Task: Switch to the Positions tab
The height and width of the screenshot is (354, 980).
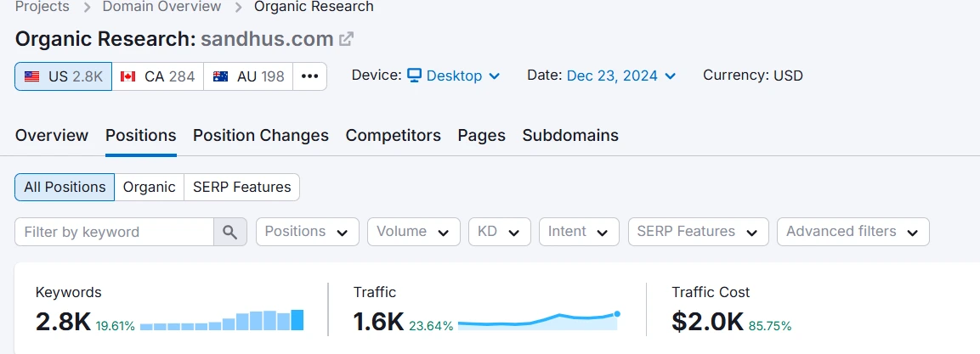Action: pyautogui.click(x=140, y=136)
